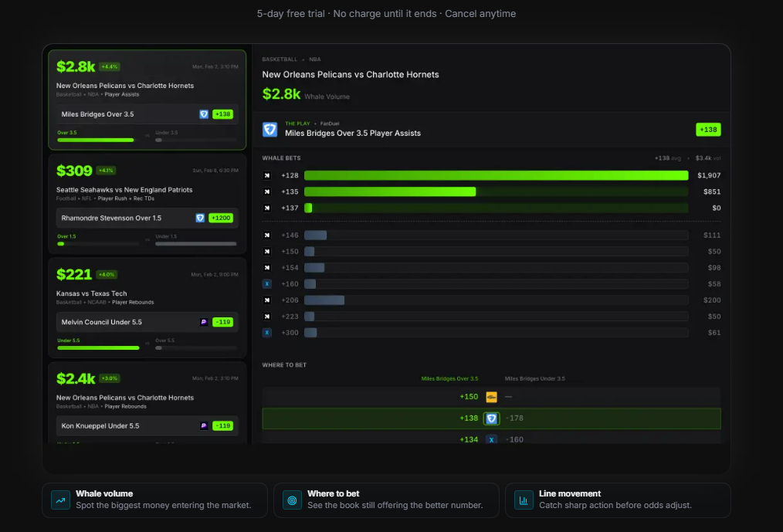Click the -178 under odds value
Viewport: 783px width, 532px height.
pos(514,418)
